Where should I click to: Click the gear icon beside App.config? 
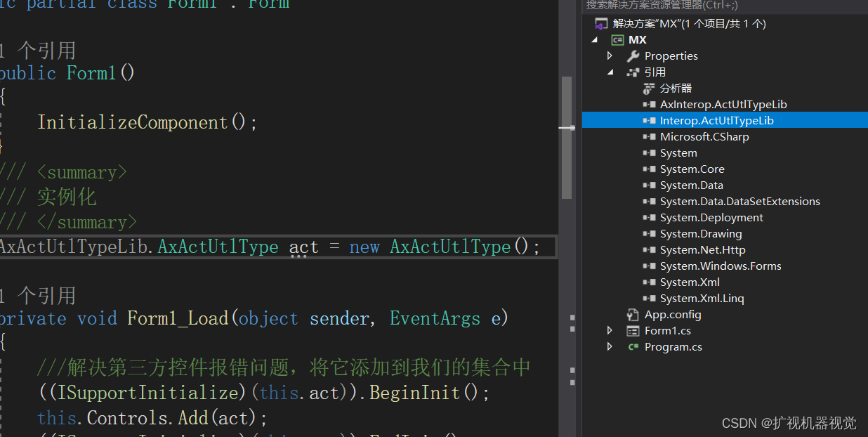633,314
